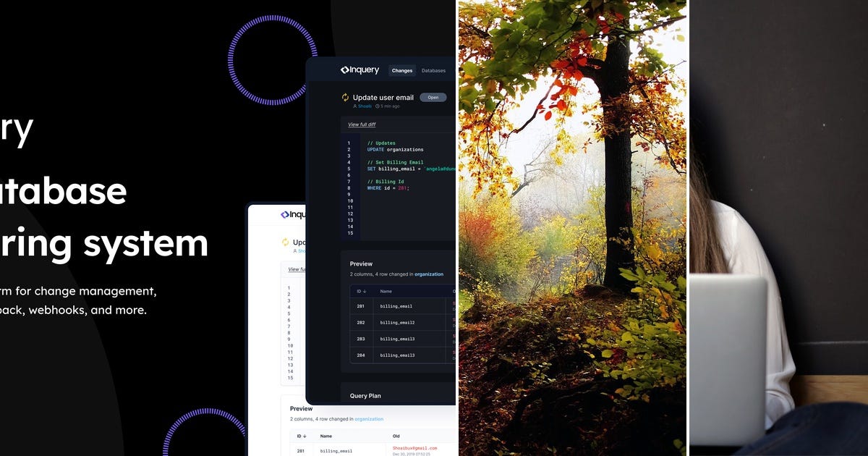Select the billing_email row with ID 281

click(391, 305)
